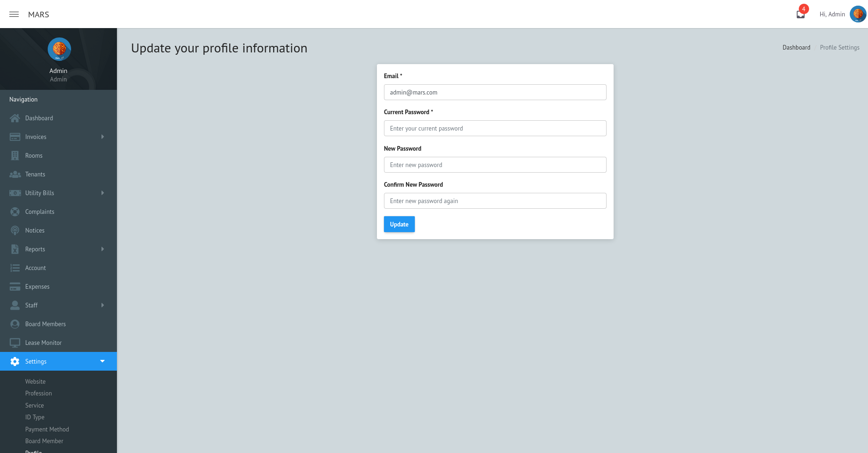Image resolution: width=868 pixels, height=453 pixels.
Task: Click the Update button
Action: point(399,224)
